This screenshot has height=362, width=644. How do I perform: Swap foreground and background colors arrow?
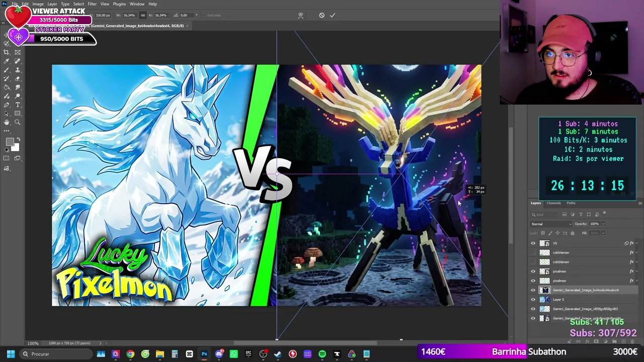18,139
